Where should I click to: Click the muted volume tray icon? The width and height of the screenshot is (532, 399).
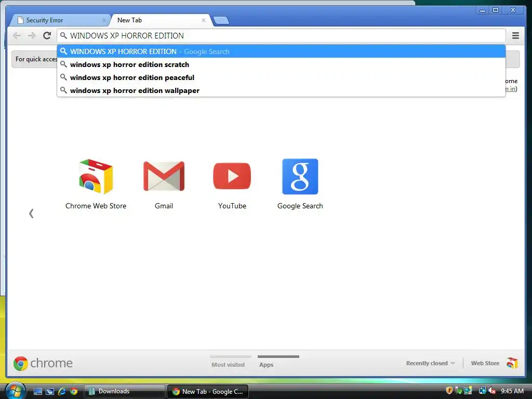493,391
